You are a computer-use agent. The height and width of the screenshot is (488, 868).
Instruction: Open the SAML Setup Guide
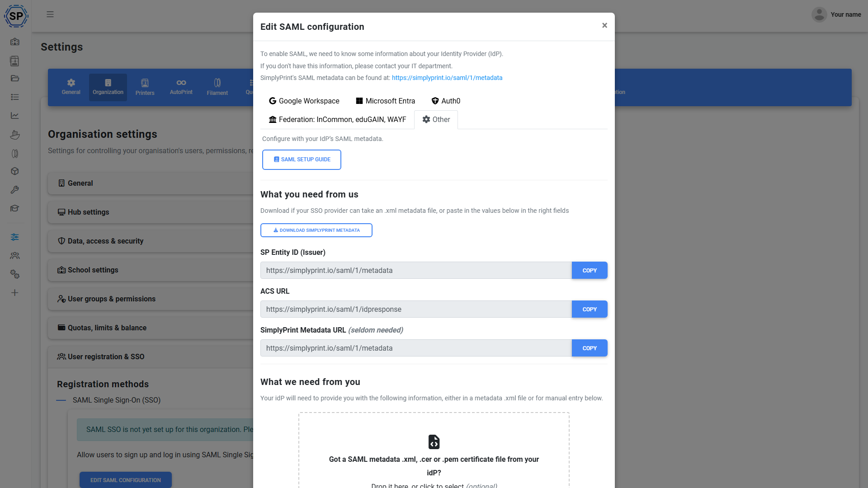[302, 160]
